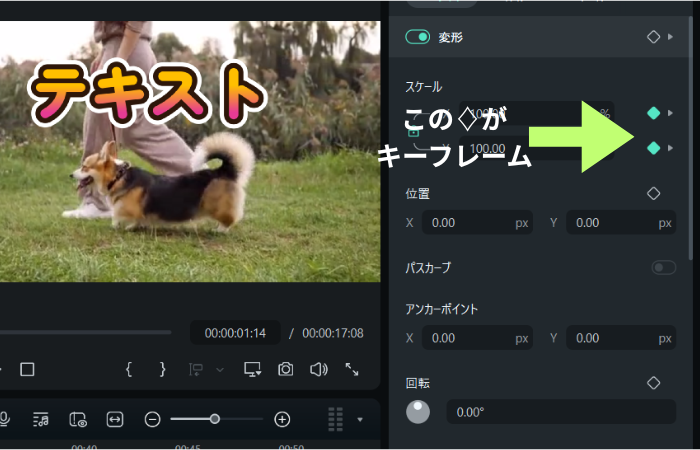This screenshot has height=450, width=700.
Task: Click the 回転 angle input field
Action: 560,411
